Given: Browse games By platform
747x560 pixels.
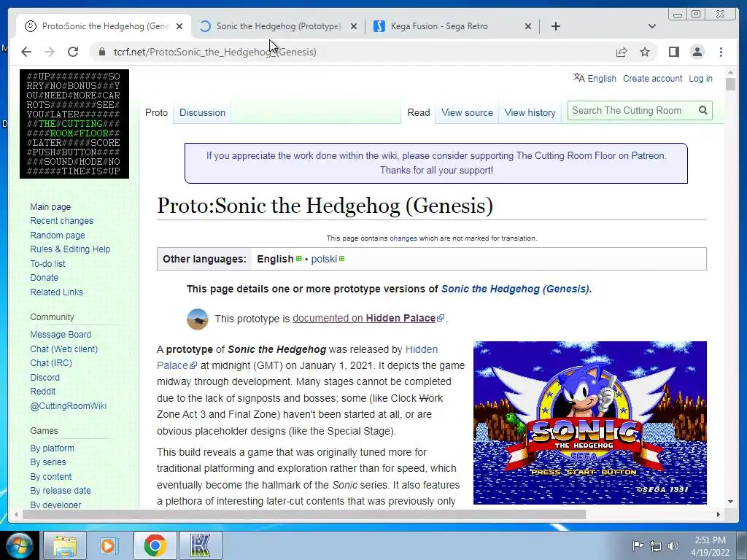Looking at the screenshot, I should click(x=53, y=448).
